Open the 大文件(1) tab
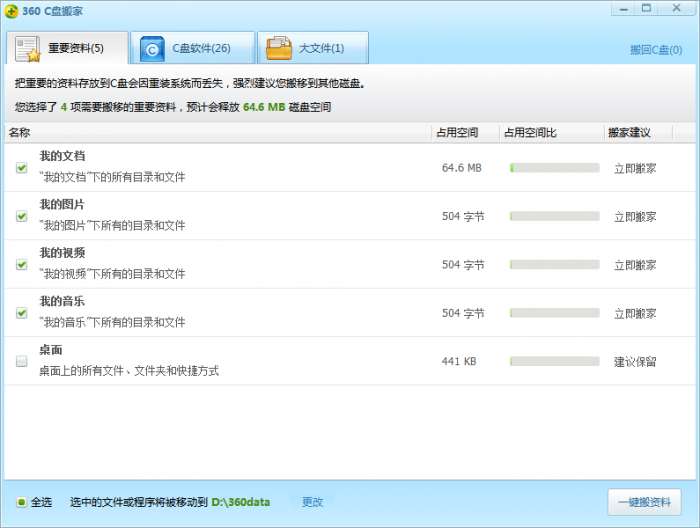Screen dimensions: 700x528 coord(313,48)
